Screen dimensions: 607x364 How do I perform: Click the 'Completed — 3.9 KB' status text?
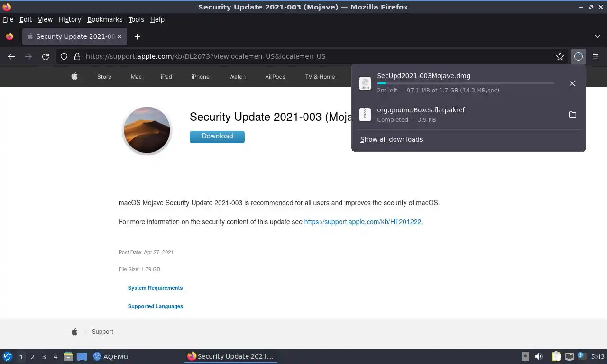click(x=406, y=120)
